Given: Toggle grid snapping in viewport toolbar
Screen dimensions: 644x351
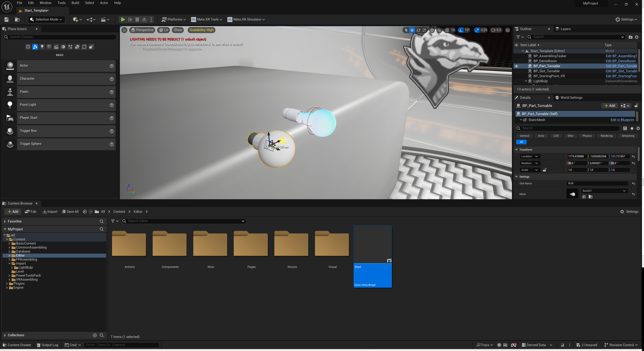Looking at the screenshot, I should coord(447,30).
